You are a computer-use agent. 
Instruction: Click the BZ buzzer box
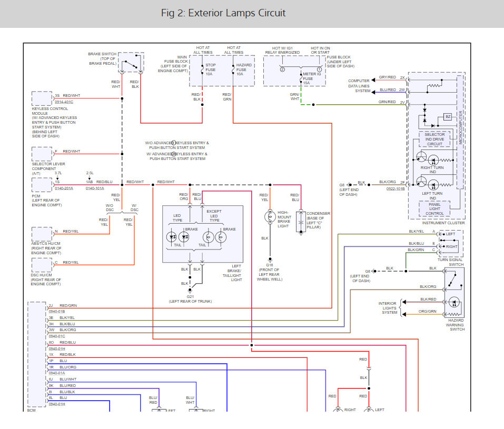pyautogui.click(x=448, y=117)
